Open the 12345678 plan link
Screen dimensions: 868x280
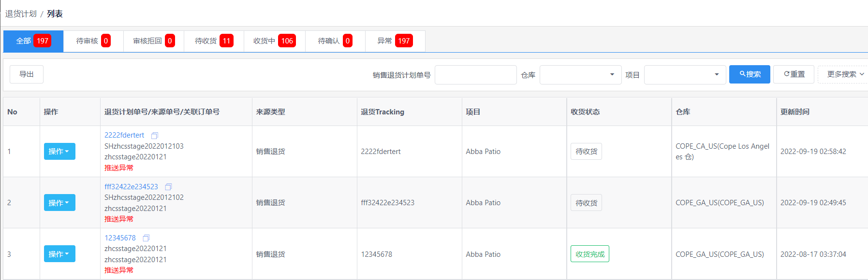pyautogui.click(x=120, y=238)
